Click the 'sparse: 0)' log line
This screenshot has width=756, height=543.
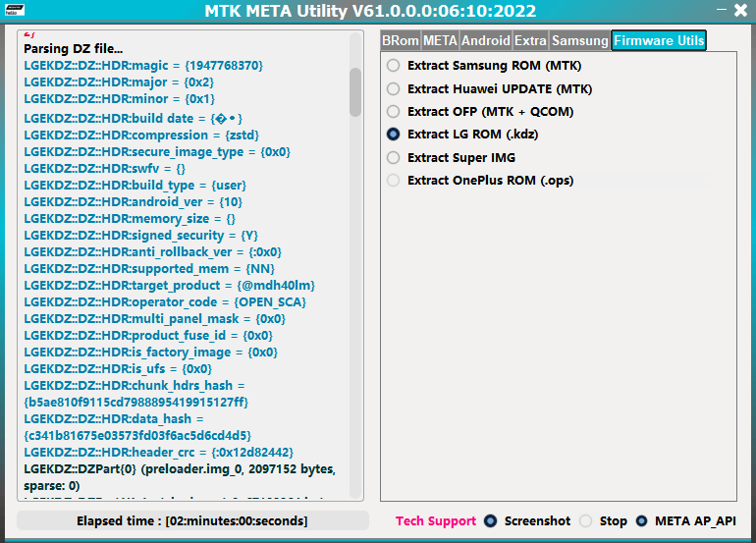pyautogui.click(x=52, y=486)
